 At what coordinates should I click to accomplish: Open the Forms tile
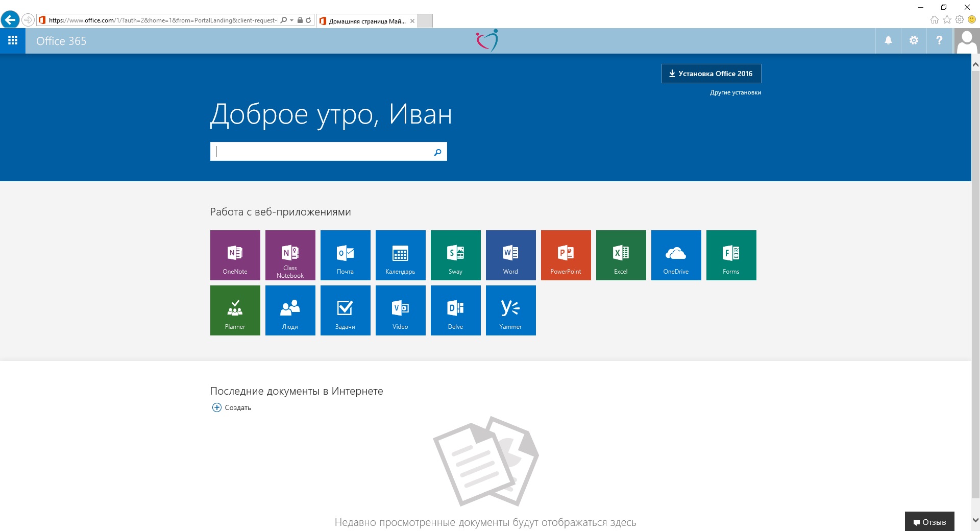click(x=731, y=255)
